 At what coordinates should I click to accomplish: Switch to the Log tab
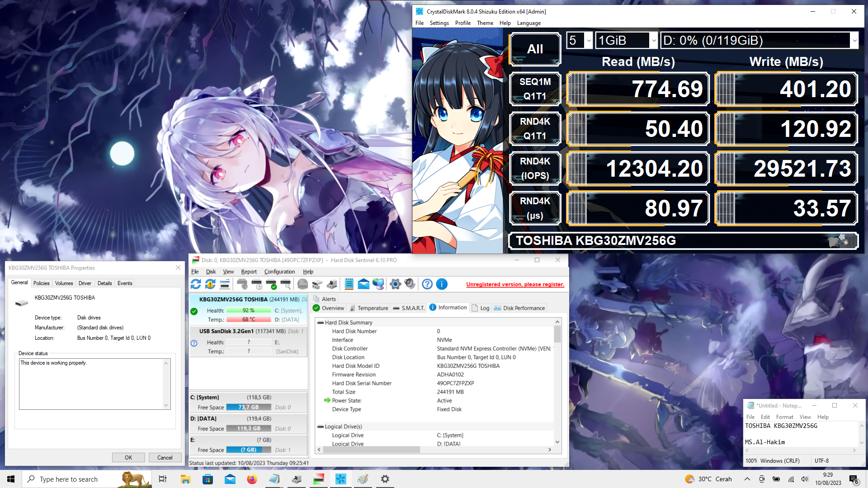(x=481, y=308)
